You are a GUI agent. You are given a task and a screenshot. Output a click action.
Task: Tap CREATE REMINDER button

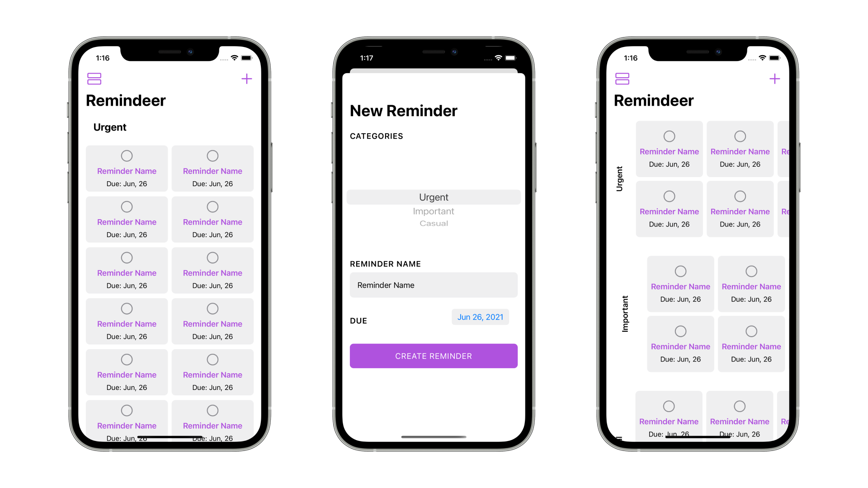pos(434,356)
